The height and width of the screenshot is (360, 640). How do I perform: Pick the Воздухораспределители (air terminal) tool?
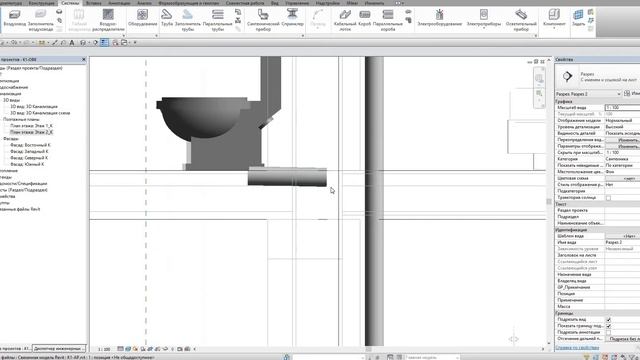(x=108, y=20)
